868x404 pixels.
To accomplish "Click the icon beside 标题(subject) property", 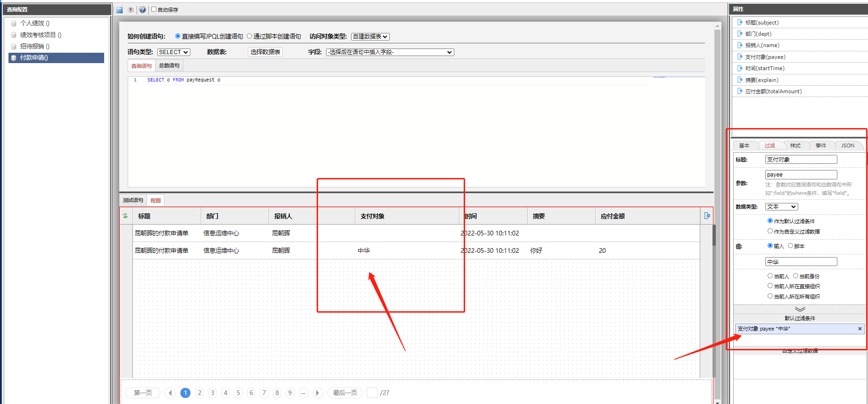I will (x=740, y=22).
